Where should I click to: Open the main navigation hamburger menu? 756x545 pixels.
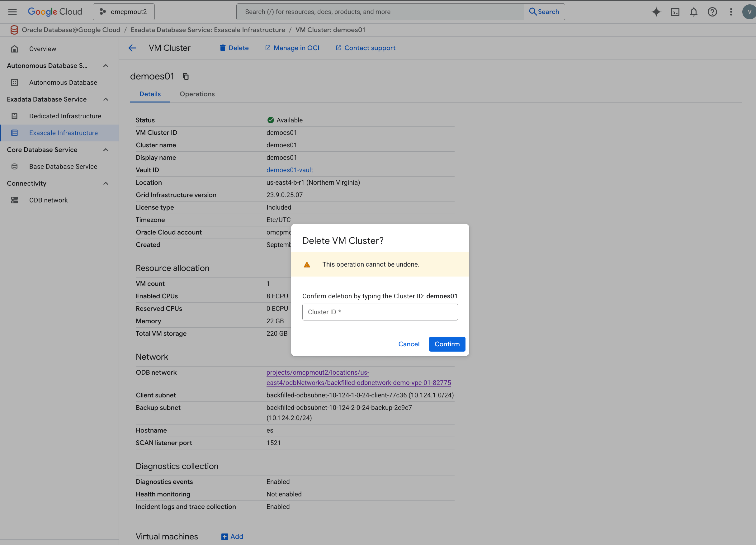pos(12,12)
